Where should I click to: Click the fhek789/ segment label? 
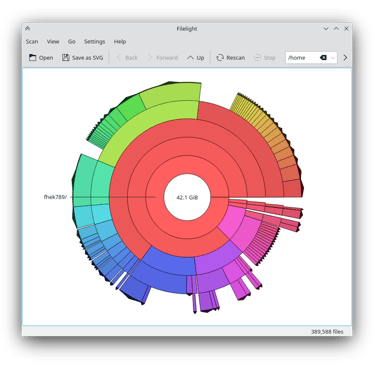point(55,197)
